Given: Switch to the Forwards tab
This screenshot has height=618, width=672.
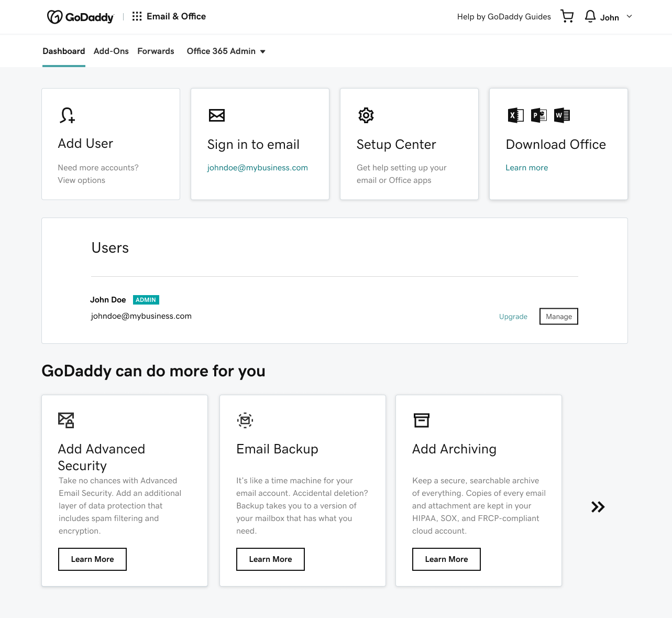Looking at the screenshot, I should 156,51.
